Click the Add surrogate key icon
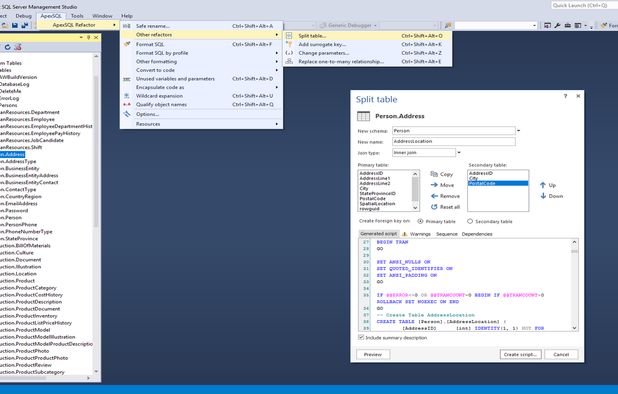Screen dimensions: 618x394 (289, 44)
